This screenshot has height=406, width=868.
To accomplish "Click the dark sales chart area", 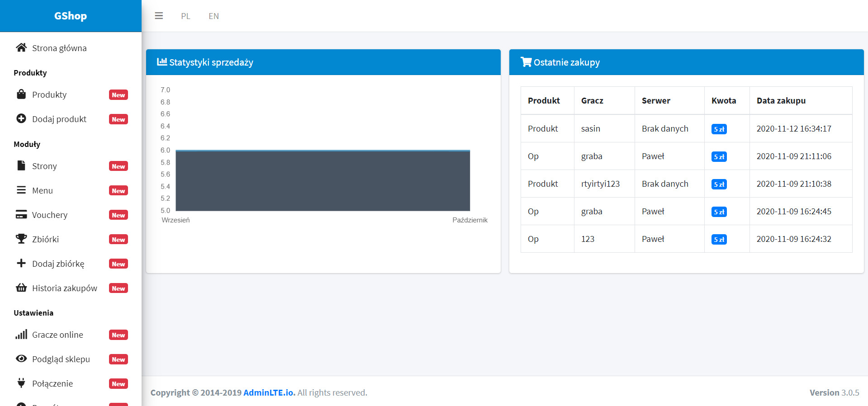I will tap(323, 181).
